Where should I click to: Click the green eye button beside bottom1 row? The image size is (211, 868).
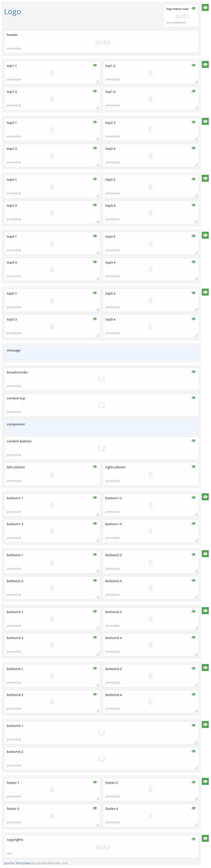[205, 497]
